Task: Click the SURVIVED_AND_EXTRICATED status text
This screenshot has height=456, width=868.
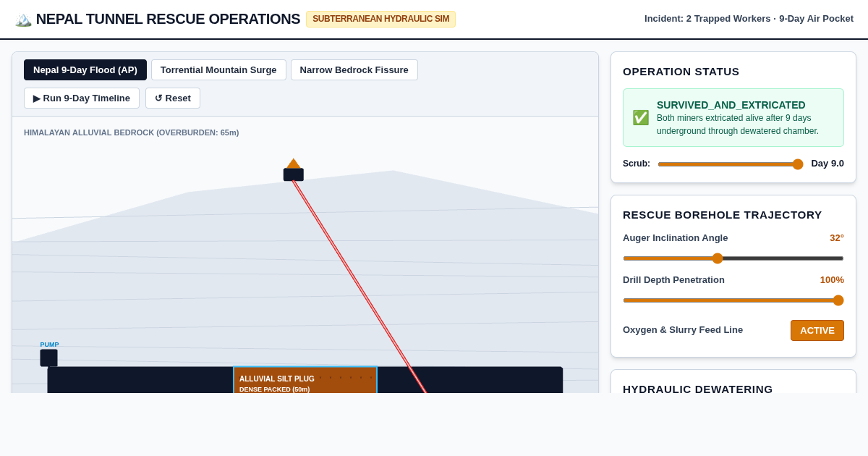Action: click(x=731, y=105)
